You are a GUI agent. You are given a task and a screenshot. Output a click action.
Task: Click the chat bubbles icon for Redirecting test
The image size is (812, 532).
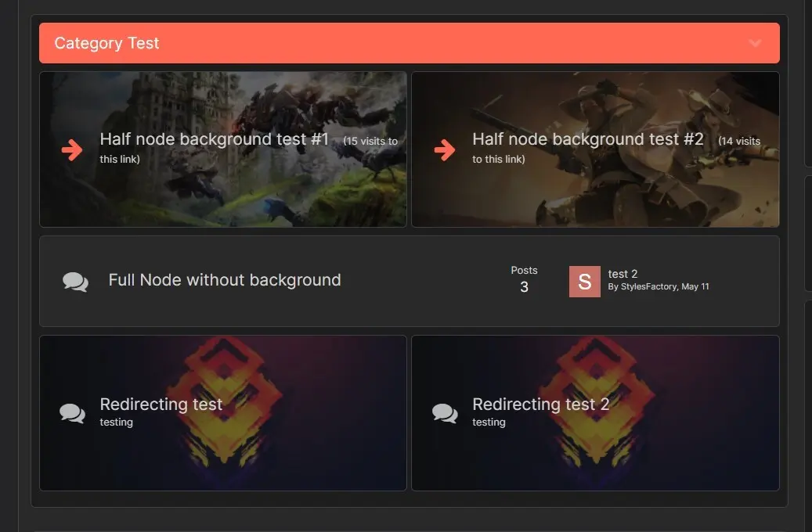point(73,413)
